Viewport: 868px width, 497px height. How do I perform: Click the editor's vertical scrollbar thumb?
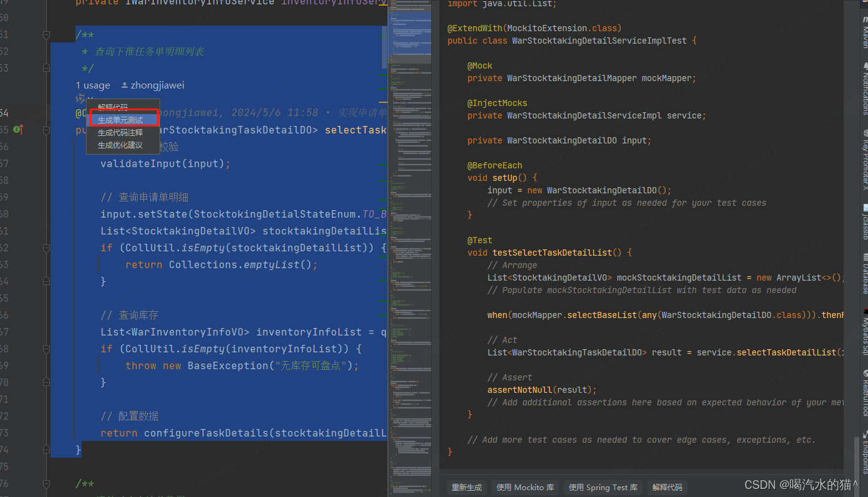384,47
